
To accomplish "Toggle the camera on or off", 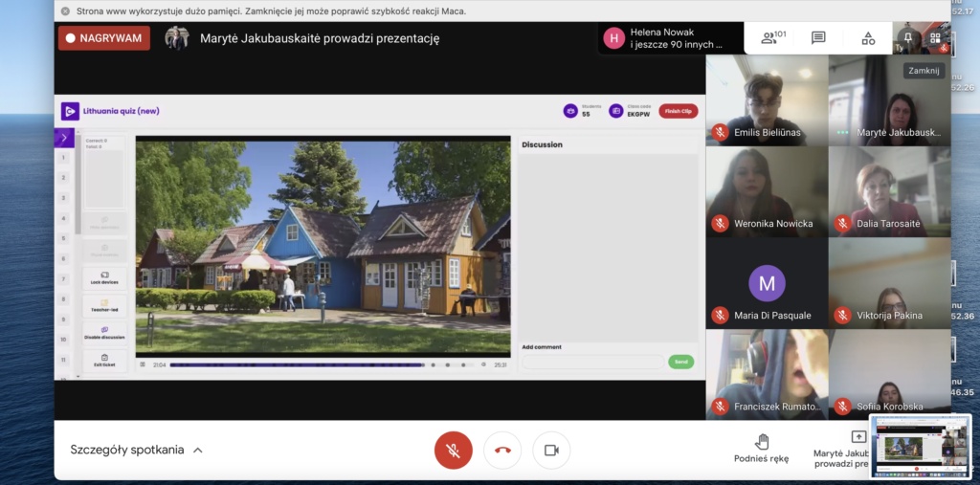I will coord(551,450).
